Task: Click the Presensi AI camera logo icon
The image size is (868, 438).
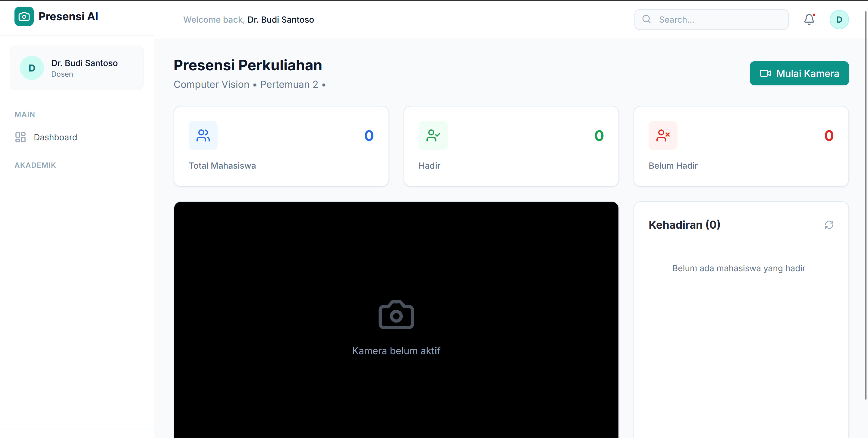Action: [x=24, y=16]
